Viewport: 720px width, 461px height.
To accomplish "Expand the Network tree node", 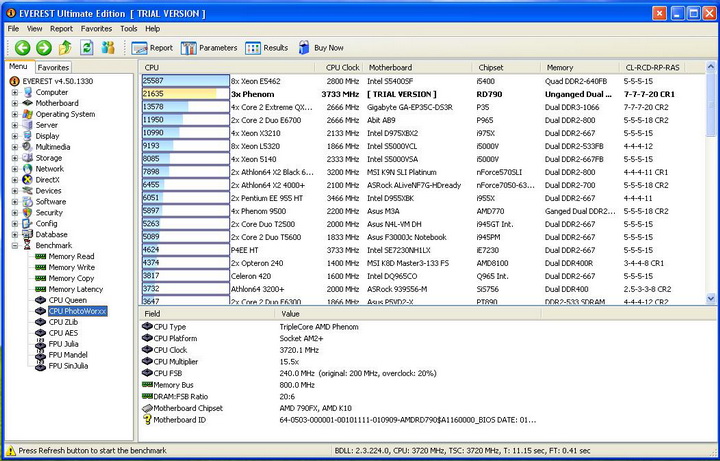I will tap(15, 169).
